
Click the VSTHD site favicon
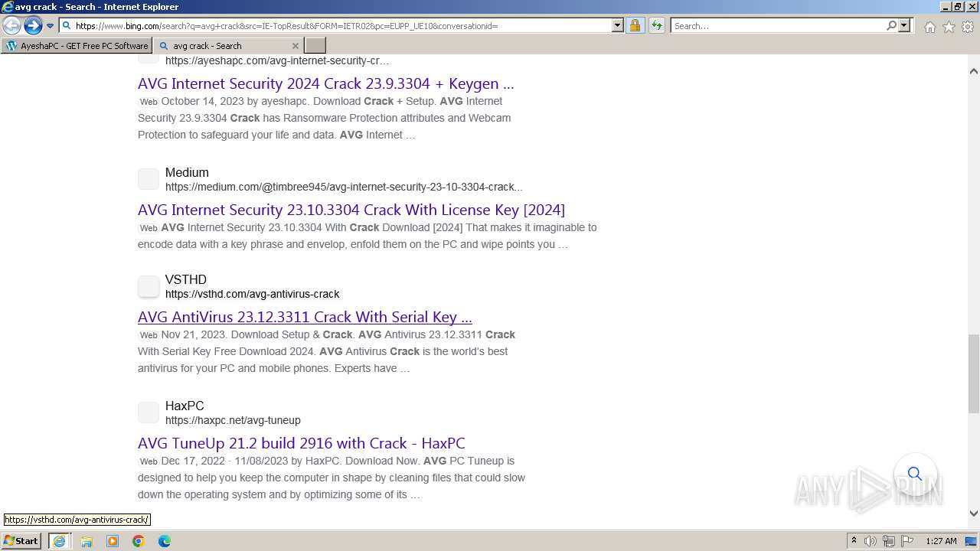[x=149, y=286]
